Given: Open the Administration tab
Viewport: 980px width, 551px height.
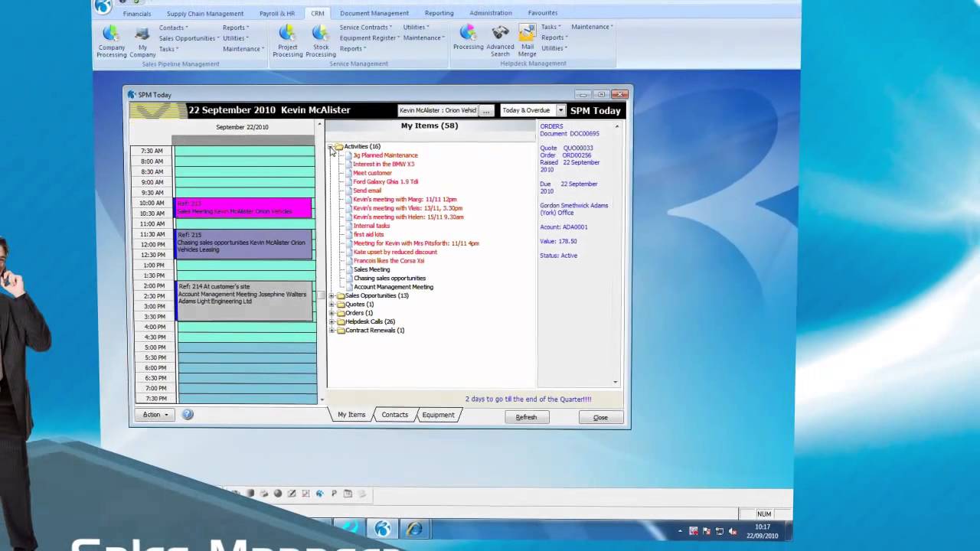Looking at the screenshot, I should [x=491, y=13].
